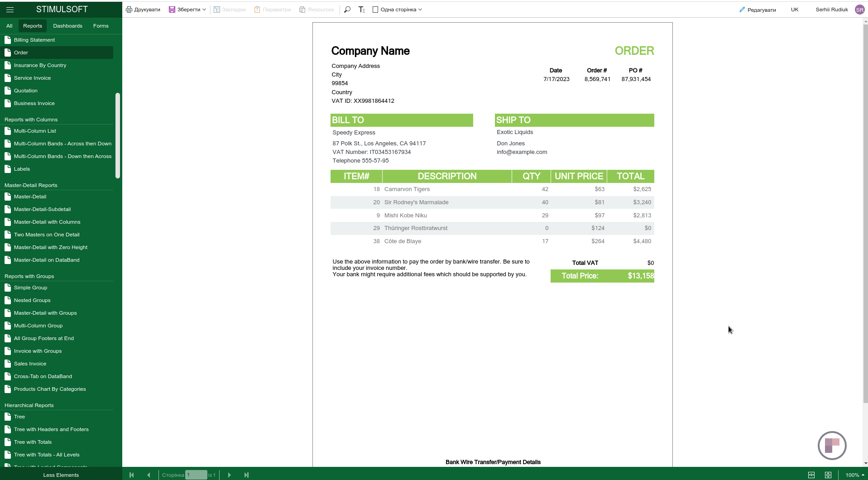The height and width of the screenshot is (480, 868).
Task: Show all items with the All tab
Action: 9,26
